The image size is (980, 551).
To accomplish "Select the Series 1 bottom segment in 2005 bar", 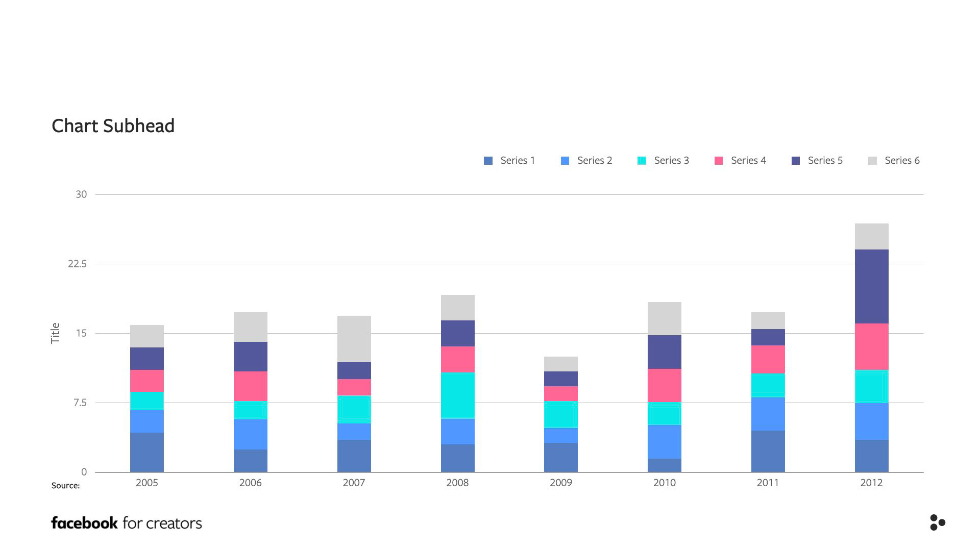I will click(x=147, y=452).
